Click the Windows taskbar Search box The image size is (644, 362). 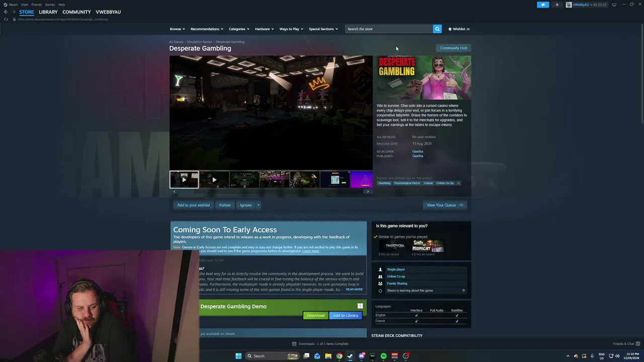(x=272, y=356)
